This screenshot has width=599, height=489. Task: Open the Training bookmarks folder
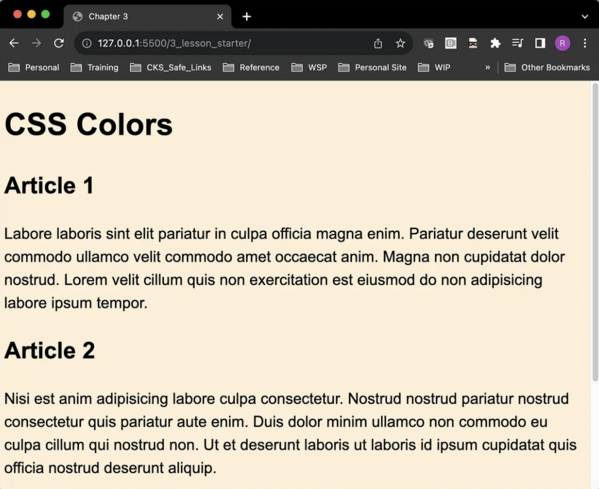(x=94, y=68)
